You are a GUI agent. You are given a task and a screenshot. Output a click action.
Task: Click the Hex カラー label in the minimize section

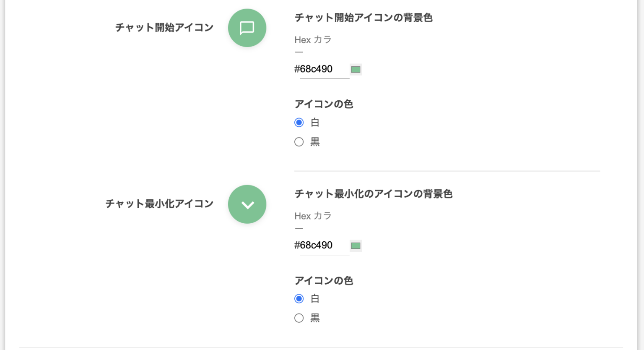(x=313, y=216)
